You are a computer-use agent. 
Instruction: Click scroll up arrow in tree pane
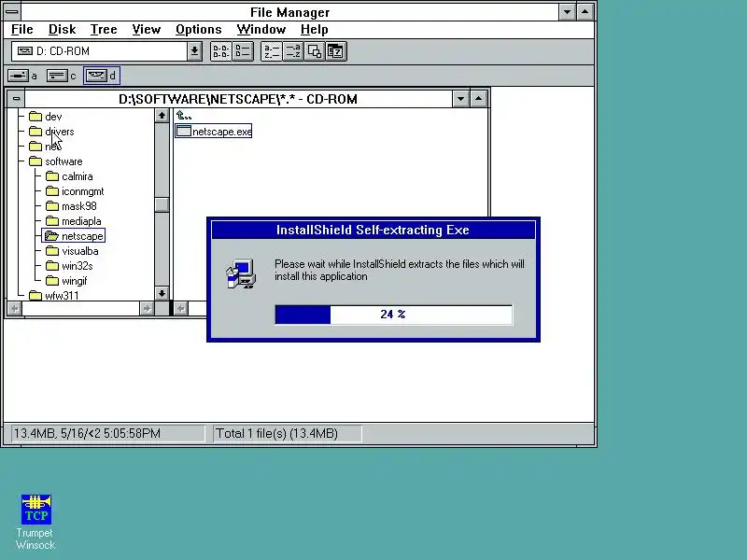point(162,116)
